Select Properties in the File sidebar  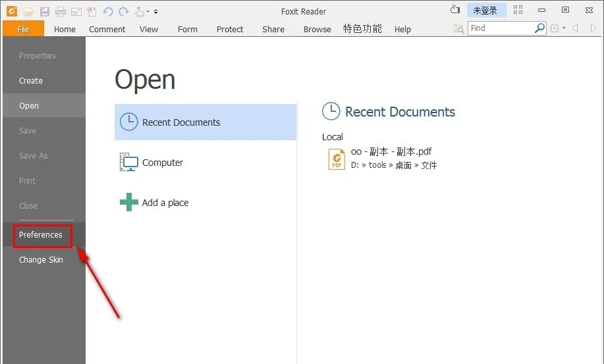click(x=44, y=56)
